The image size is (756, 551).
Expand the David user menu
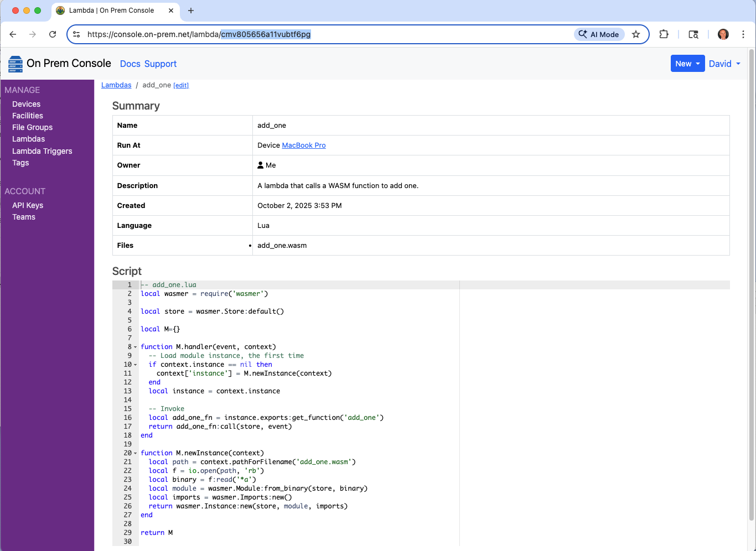pos(724,64)
